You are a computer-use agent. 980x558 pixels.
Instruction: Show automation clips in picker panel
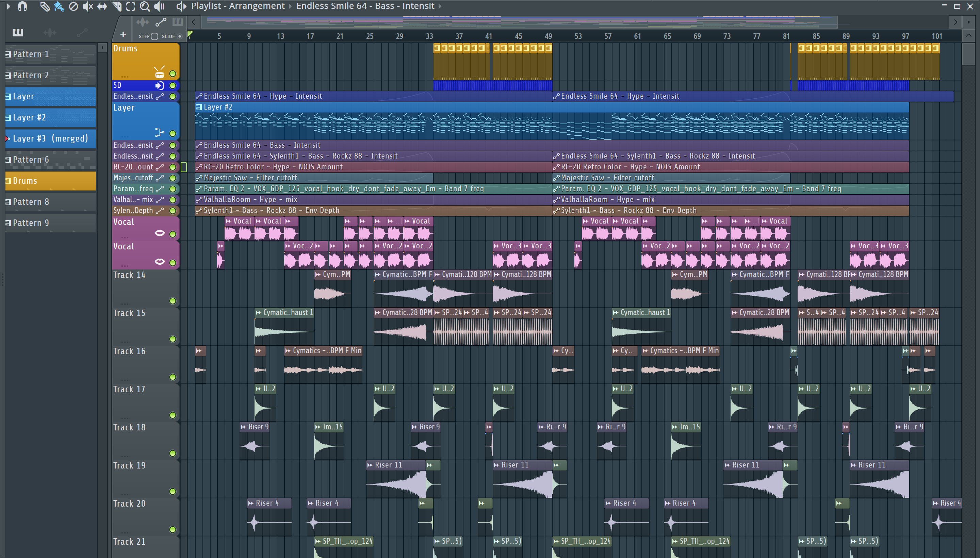[82, 33]
